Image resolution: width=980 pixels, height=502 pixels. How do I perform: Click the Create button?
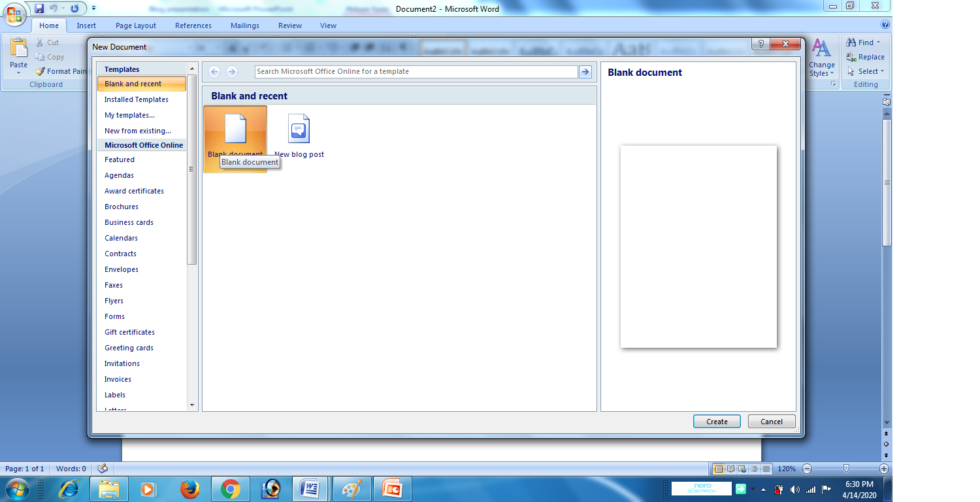point(717,422)
